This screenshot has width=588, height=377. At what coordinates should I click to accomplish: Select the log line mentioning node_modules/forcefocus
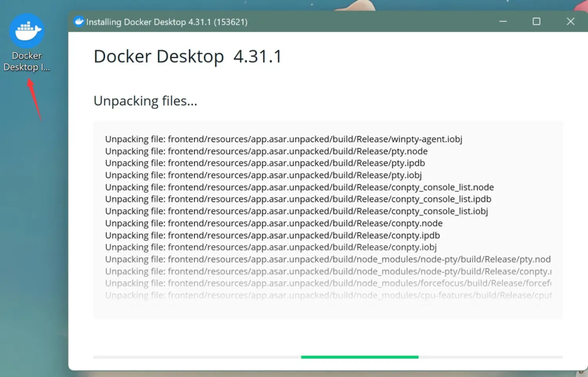328,283
